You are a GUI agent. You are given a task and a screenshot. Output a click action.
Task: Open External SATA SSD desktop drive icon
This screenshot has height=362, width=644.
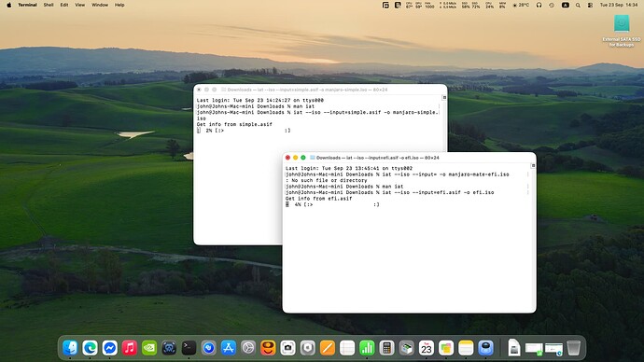pyautogui.click(x=622, y=31)
